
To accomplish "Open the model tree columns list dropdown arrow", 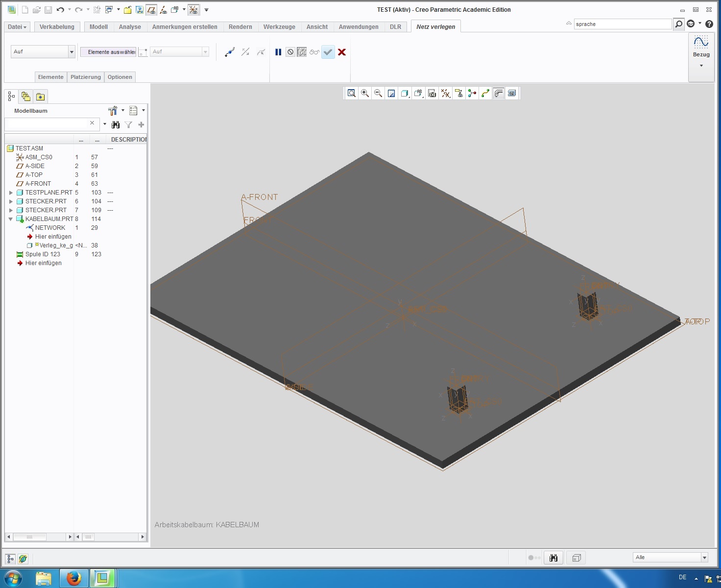I will point(144,111).
